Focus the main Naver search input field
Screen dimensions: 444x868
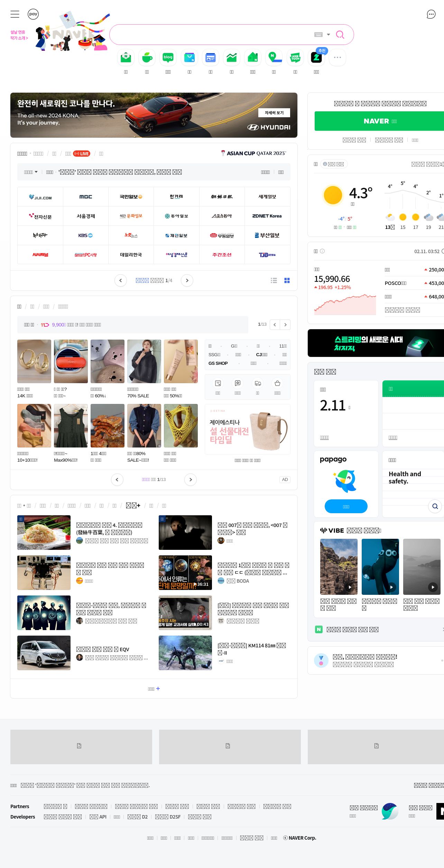click(211, 35)
